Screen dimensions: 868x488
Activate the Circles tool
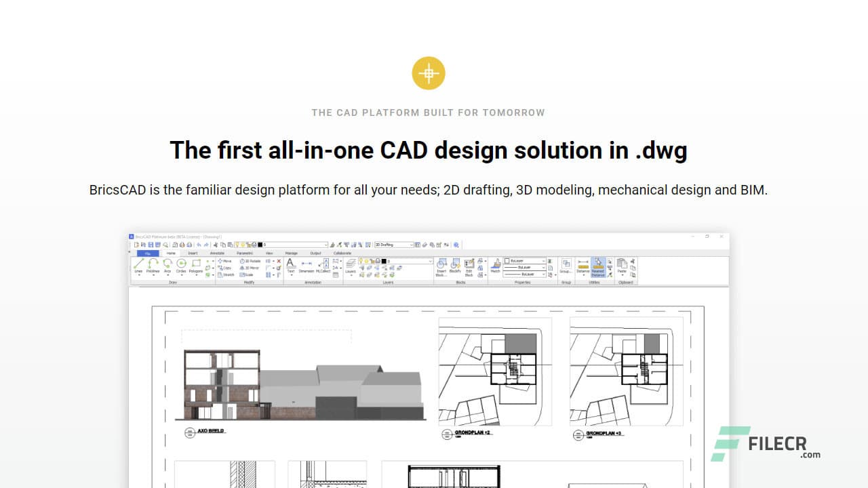tap(181, 266)
